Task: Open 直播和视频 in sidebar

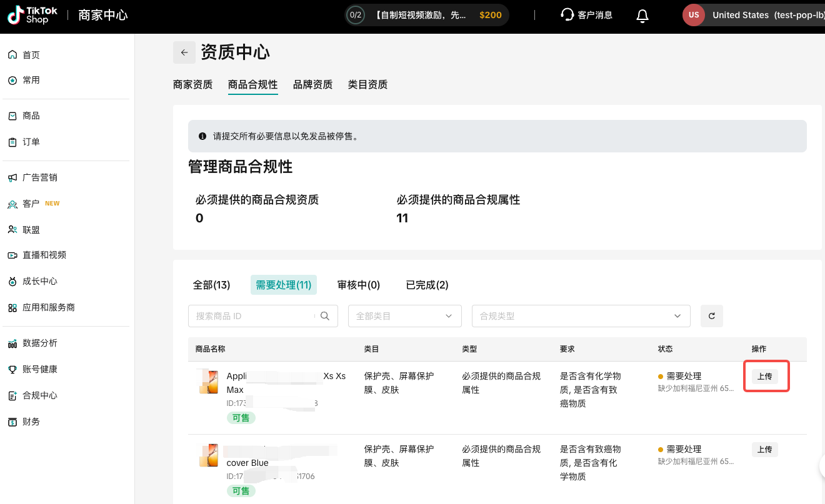Action: tap(44, 255)
